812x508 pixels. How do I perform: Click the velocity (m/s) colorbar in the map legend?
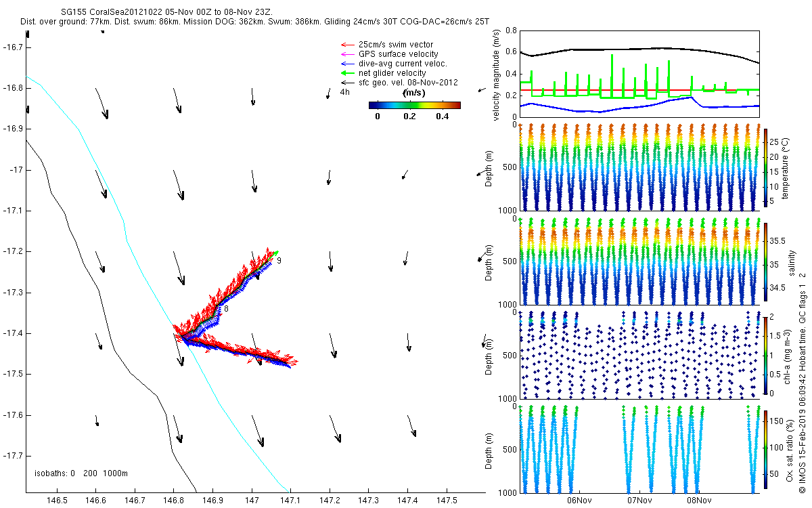[414, 105]
